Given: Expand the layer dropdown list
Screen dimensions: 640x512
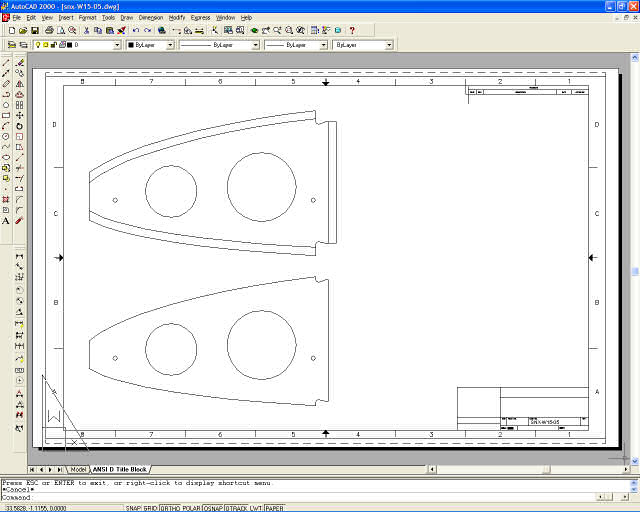Looking at the screenshot, I should [117, 45].
